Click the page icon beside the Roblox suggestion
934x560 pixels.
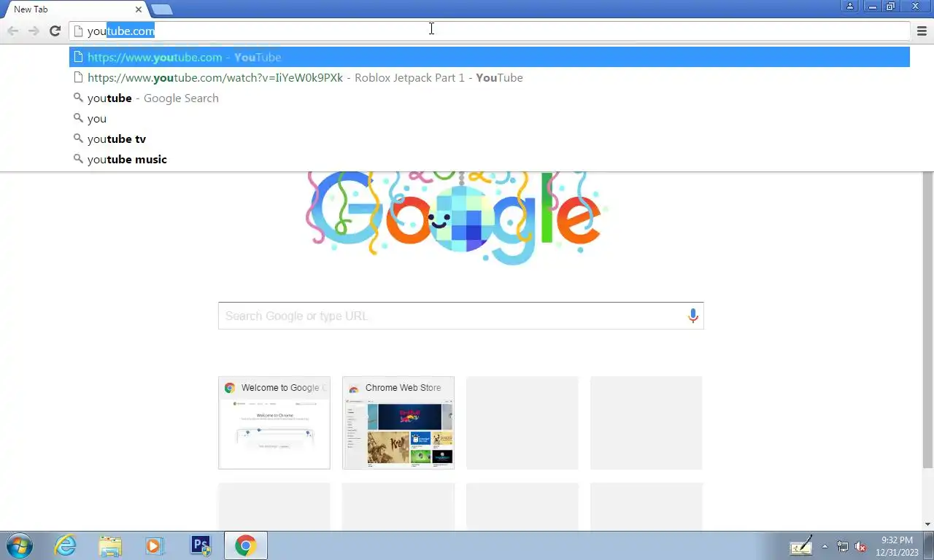[x=78, y=77]
